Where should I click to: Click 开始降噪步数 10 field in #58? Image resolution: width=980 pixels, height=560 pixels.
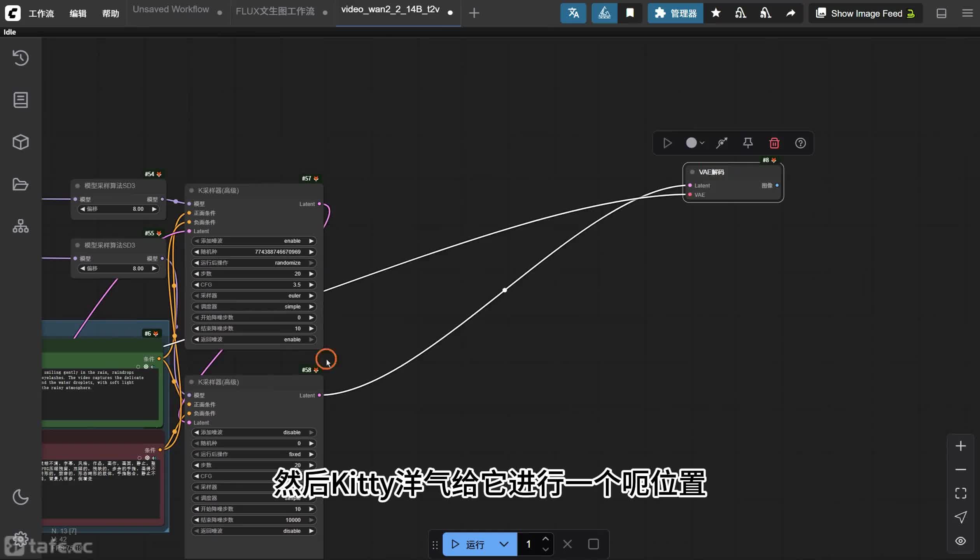(254, 509)
